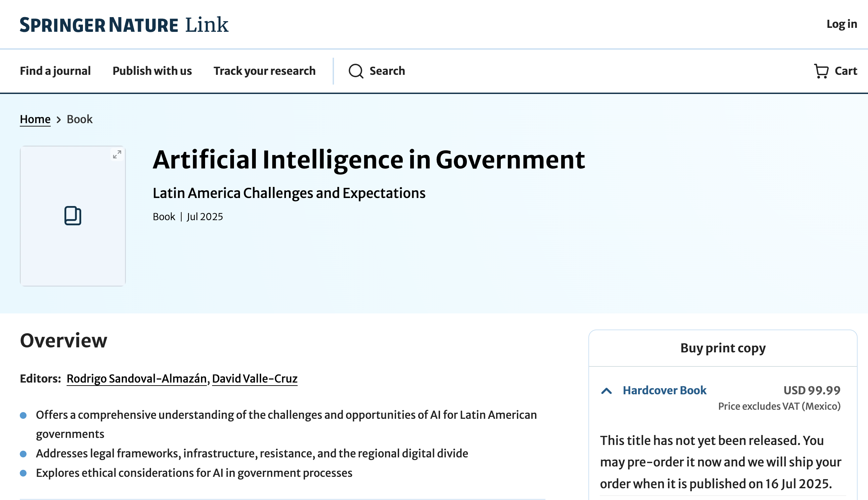Open editor David Valle-Cruz profile

(255, 379)
